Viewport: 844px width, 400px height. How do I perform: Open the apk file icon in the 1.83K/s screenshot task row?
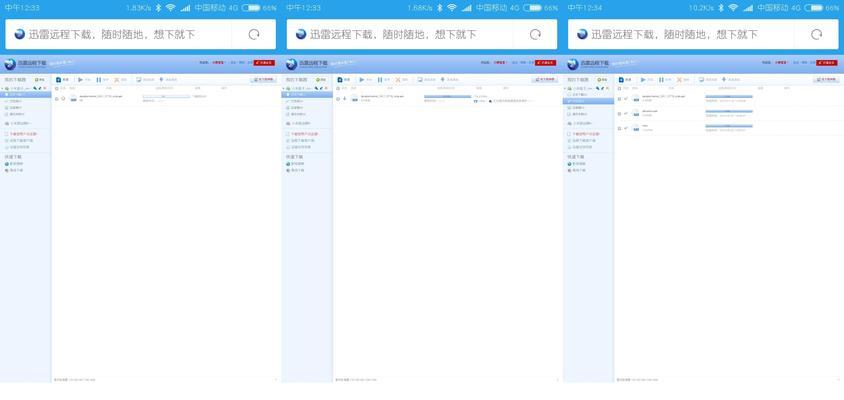point(73,98)
